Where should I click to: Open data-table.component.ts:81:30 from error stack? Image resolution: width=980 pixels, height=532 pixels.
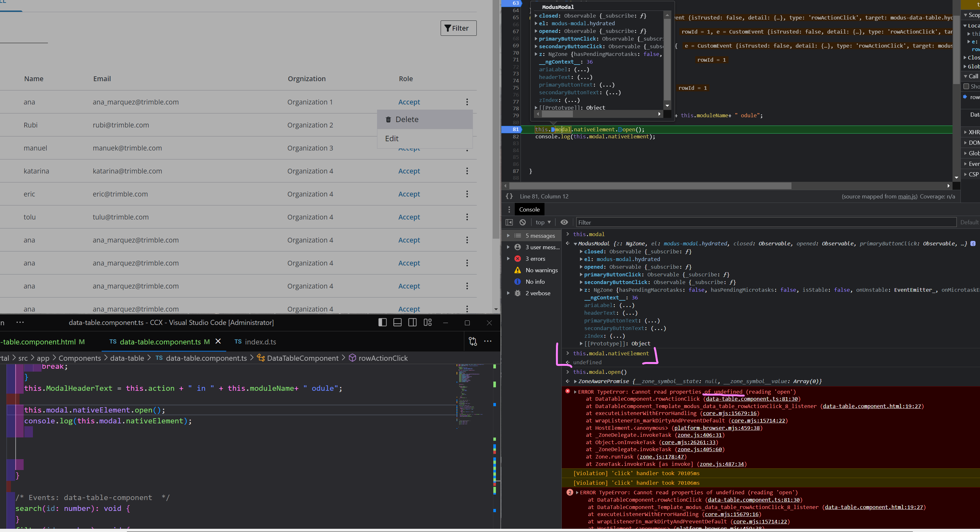[752, 399]
